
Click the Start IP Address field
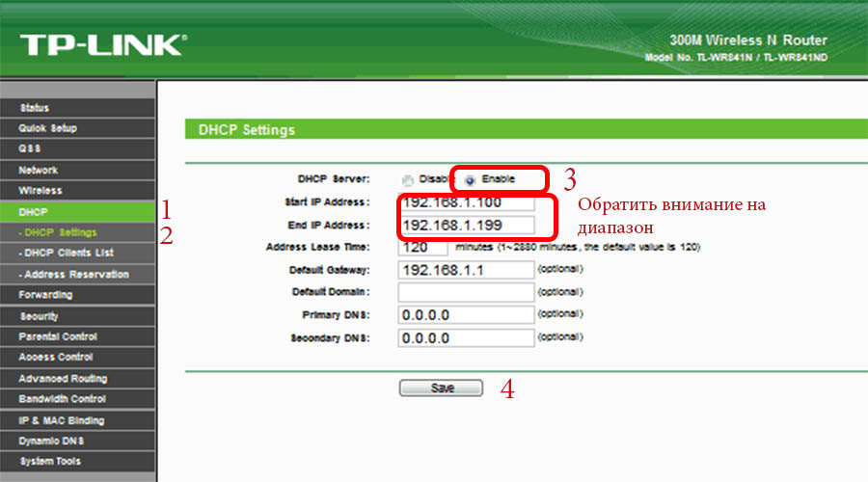tap(466, 203)
